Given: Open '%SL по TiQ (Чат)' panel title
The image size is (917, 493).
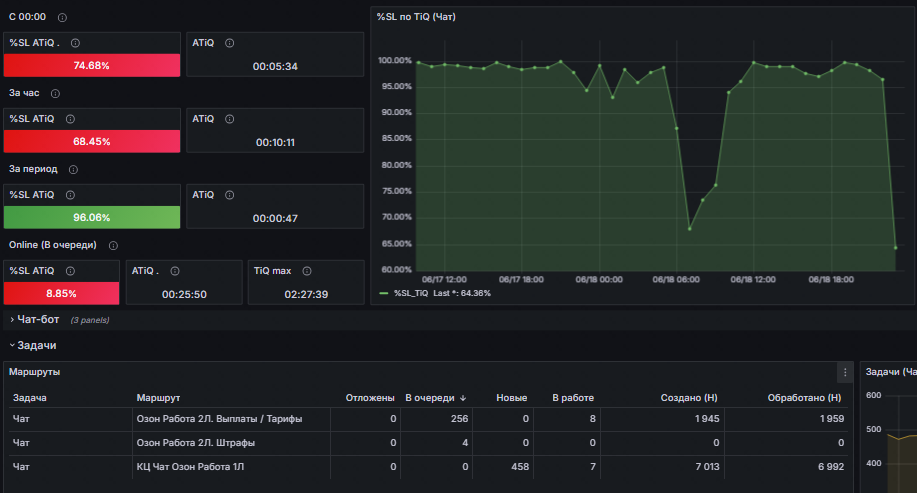Looking at the screenshot, I should tap(416, 17).
